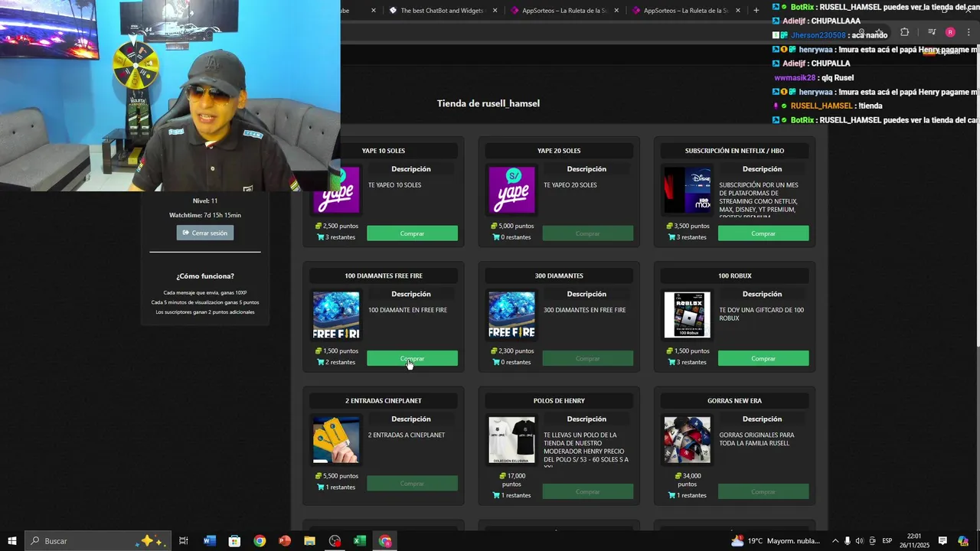The height and width of the screenshot is (551, 980).
Task: Click disabled Comprar on 300 Diamantes card
Action: pos(587,358)
